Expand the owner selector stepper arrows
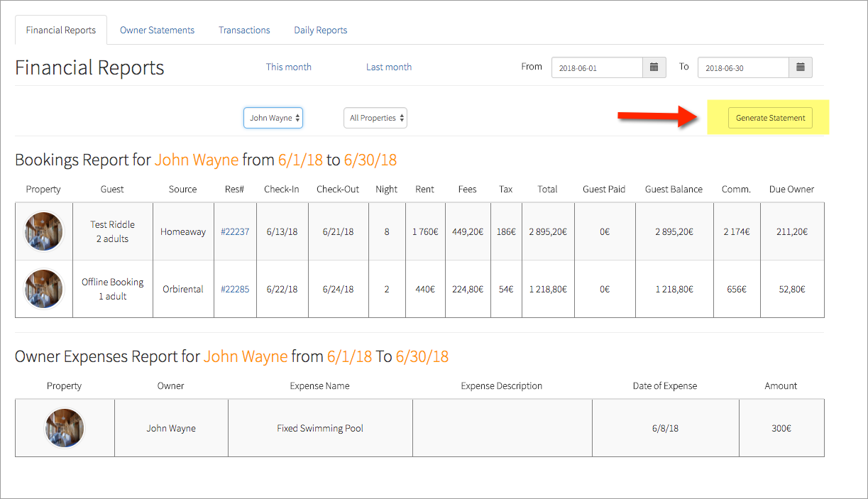Image resolution: width=868 pixels, height=499 pixels. tap(298, 118)
